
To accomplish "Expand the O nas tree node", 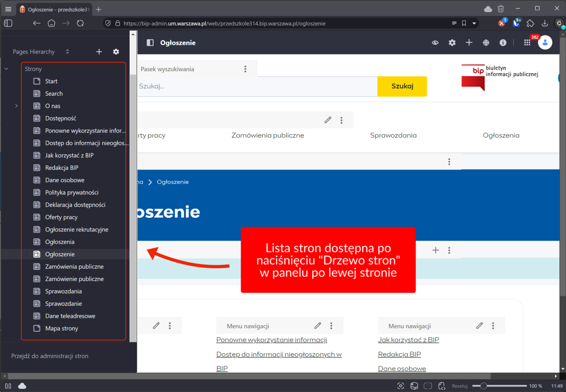I will [x=16, y=106].
